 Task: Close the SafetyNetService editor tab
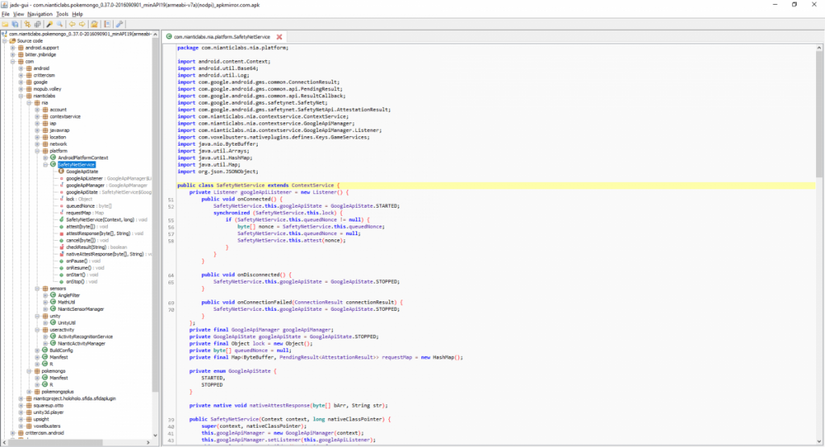(279, 37)
